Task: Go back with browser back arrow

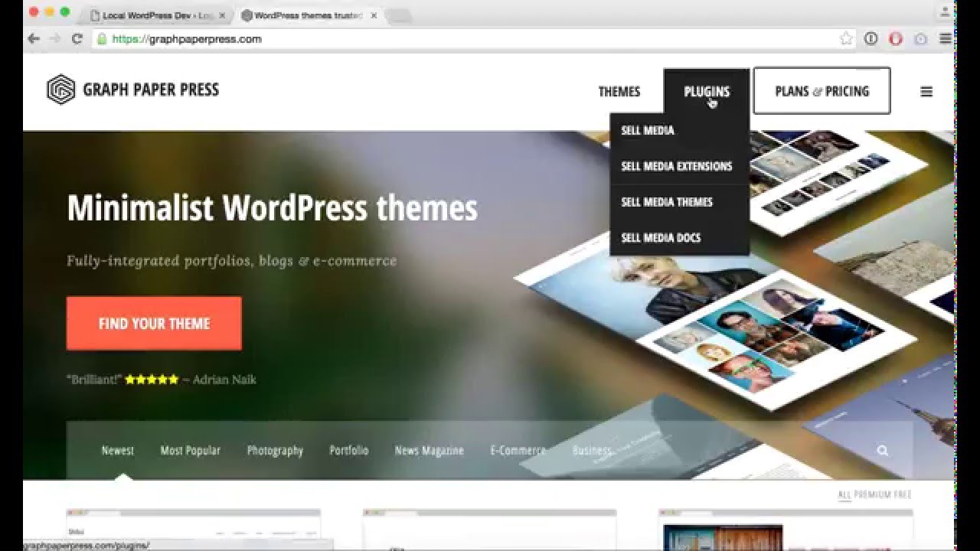Action: click(x=33, y=39)
